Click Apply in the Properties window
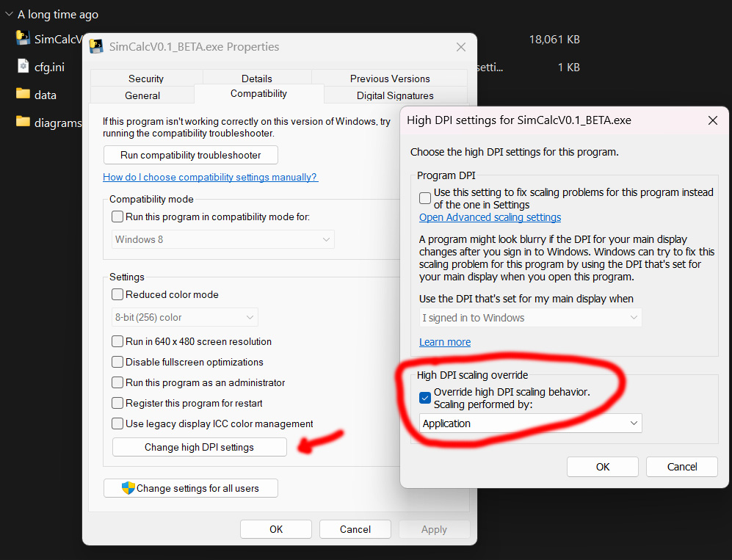The image size is (732, 560). 434,529
